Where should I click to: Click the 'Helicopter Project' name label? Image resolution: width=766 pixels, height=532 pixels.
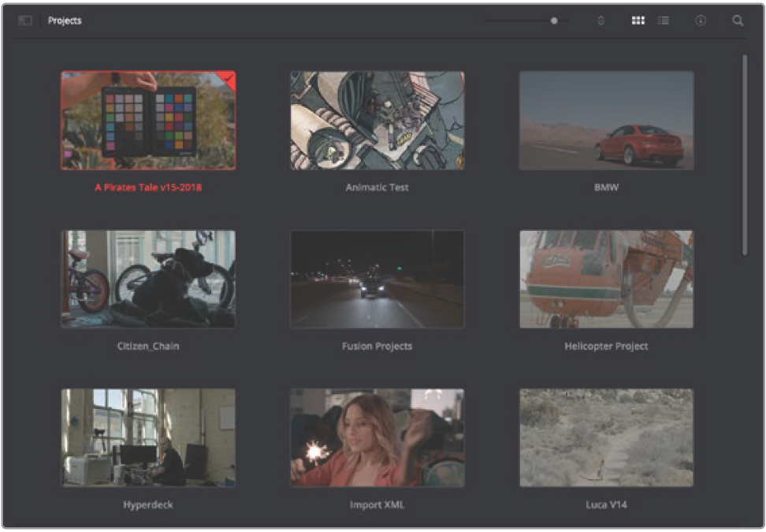606,346
